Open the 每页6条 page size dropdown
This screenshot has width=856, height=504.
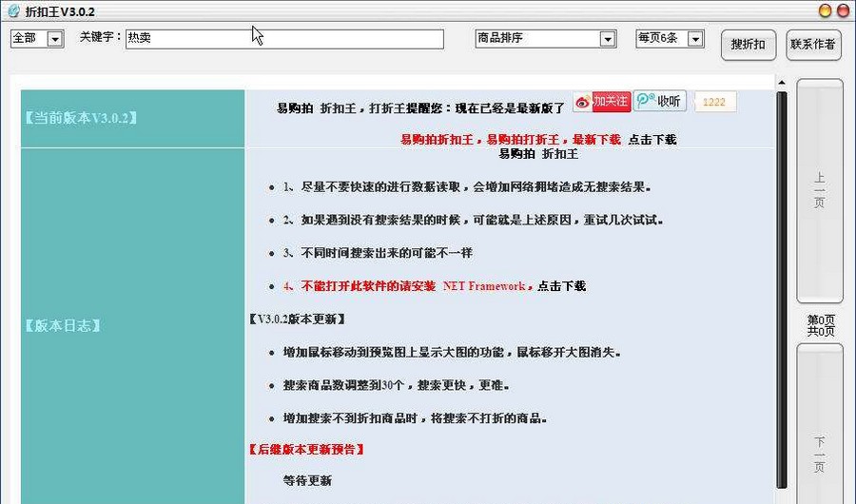pyautogui.click(x=670, y=38)
